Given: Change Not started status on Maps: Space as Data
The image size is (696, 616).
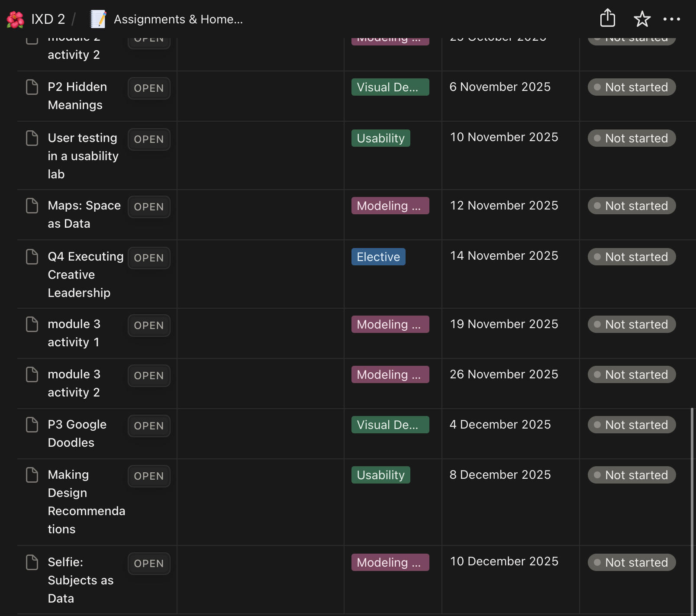Looking at the screenshot, I should click(x=632, y=206).
